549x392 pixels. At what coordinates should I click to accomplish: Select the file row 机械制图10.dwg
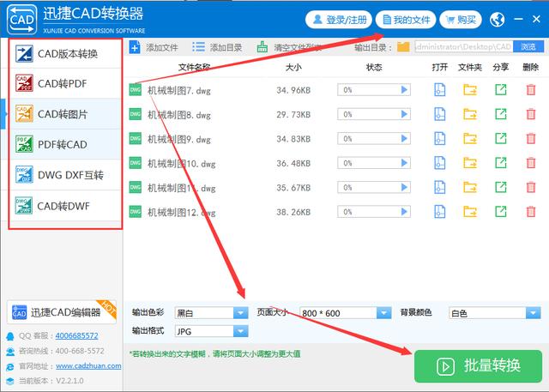tap(336, 163)
